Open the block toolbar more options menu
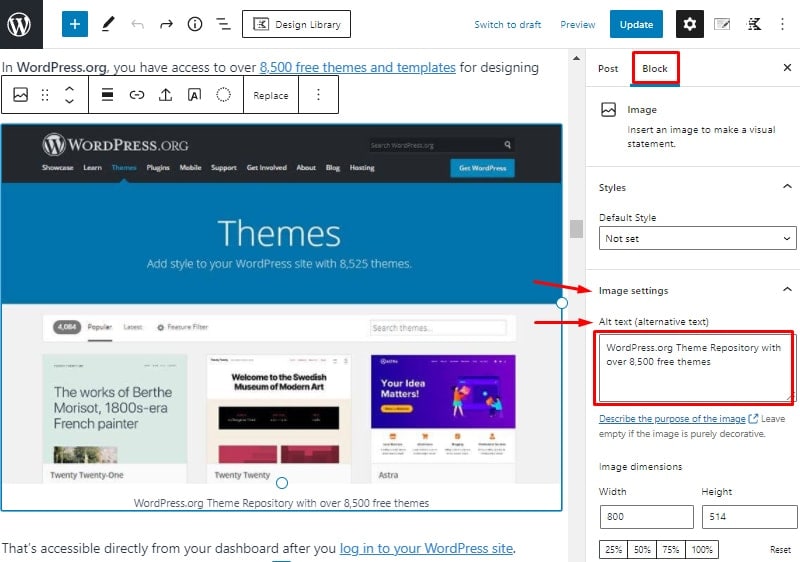The height and width of the screenshot is (562, 800). [318, 94]
